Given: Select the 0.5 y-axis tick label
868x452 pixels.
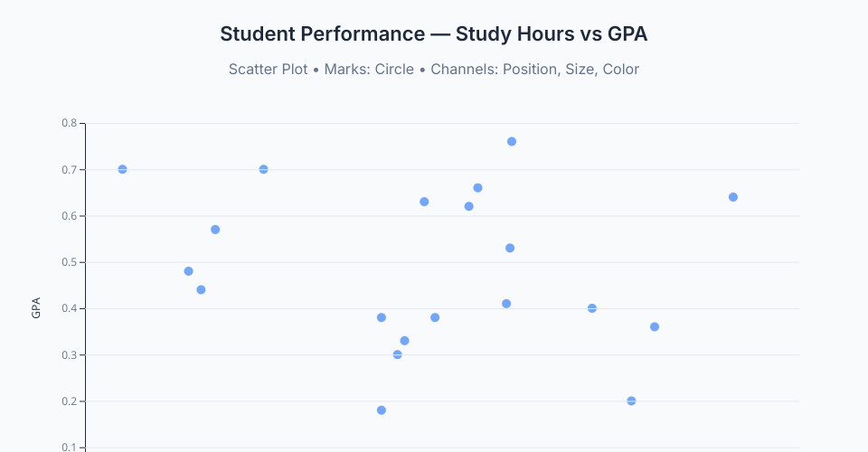Looking at the screenshot, I should pos(69,262).
